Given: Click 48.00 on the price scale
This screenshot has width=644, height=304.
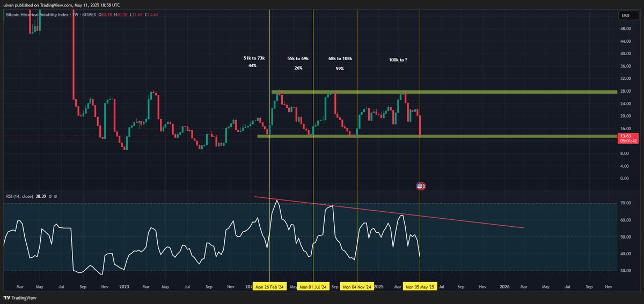Looking at the screenshot, I should pyautogui.click(x=625, y=29).
